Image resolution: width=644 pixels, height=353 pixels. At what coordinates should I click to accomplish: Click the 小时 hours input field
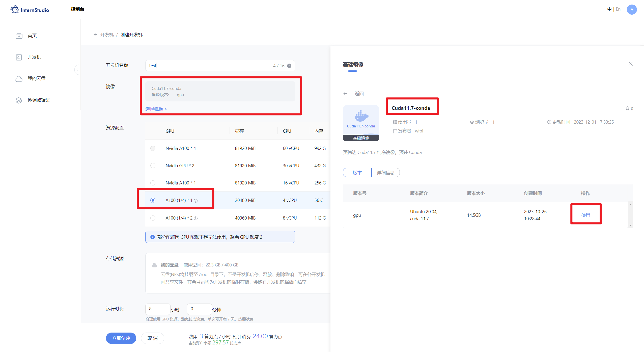click(x=157, y=309)
